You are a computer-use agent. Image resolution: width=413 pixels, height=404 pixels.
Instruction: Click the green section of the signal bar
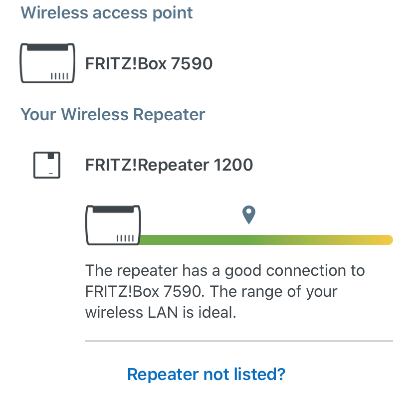197,240
